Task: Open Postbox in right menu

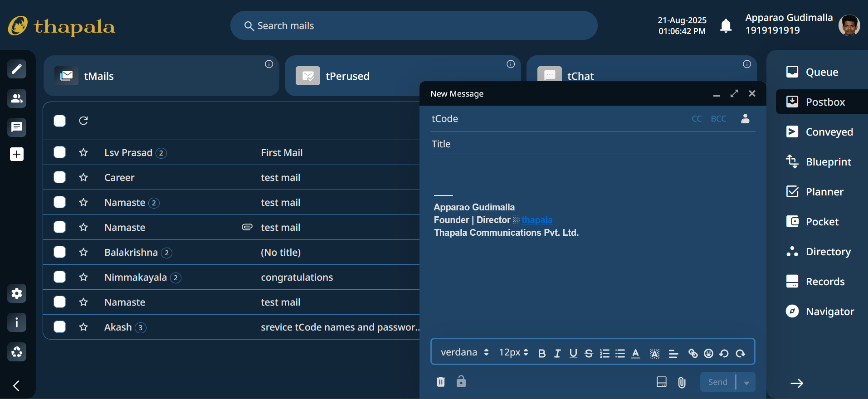Action: tap(821, 102)
